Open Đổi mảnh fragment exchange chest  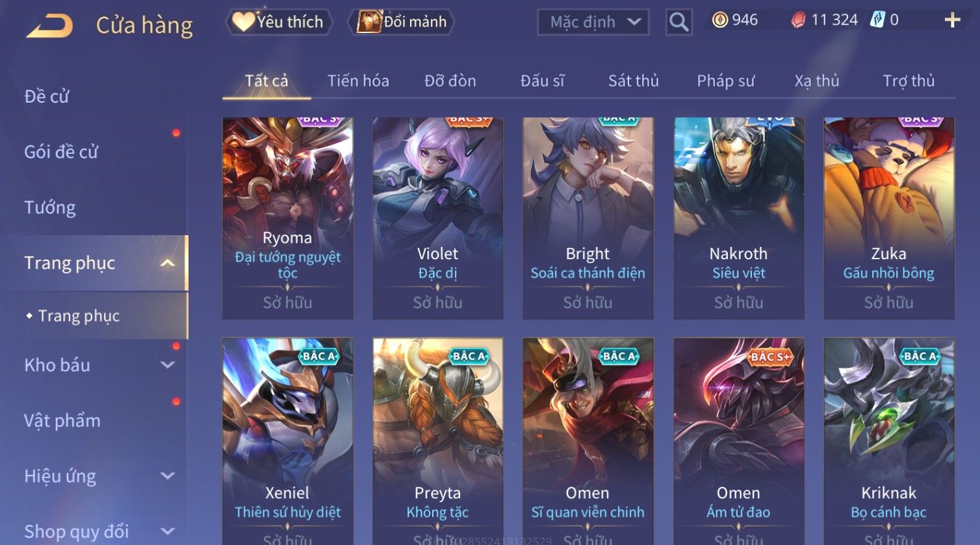click(401, 21)
